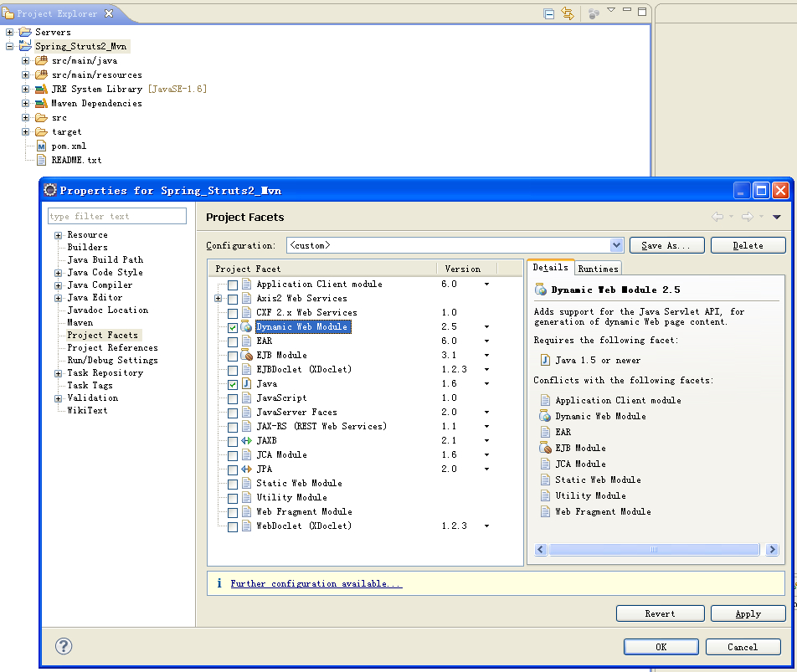The height and width of the screenshot is (672, 797).
Task: Uncheck Dynamic Web Module checkbox
Action: [x=233, y=327]
